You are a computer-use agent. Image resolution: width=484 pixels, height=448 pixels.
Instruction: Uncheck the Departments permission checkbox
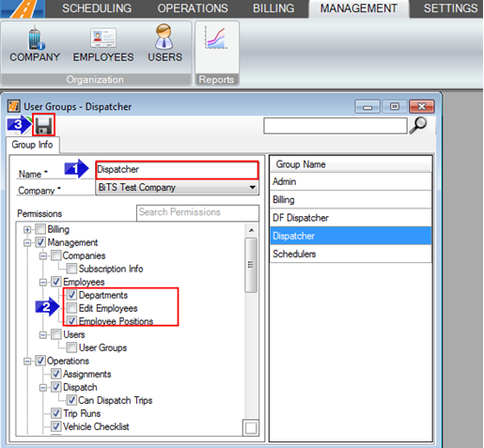(71, 295)
